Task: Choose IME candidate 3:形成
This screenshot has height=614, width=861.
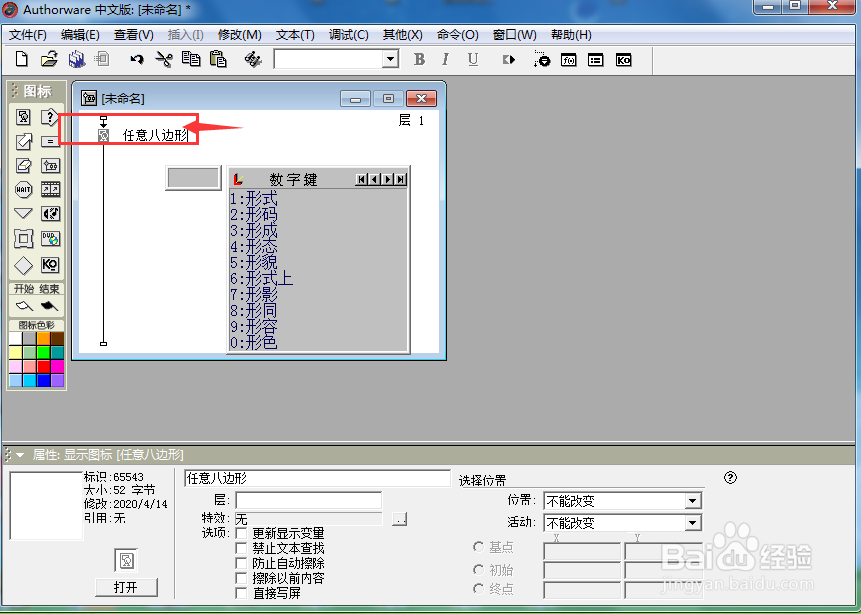Action: click(x=254, y=230)
